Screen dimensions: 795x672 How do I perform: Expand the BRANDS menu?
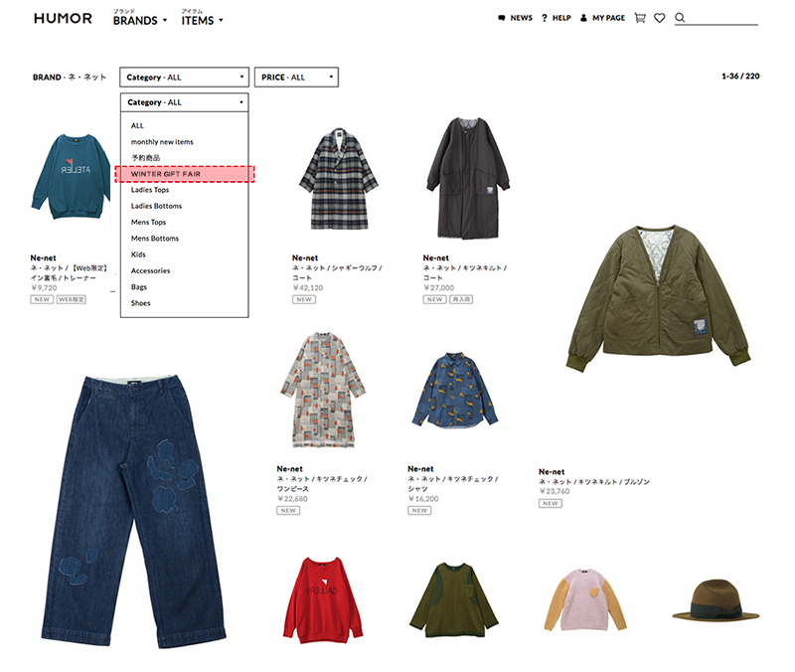coord(140,18)
